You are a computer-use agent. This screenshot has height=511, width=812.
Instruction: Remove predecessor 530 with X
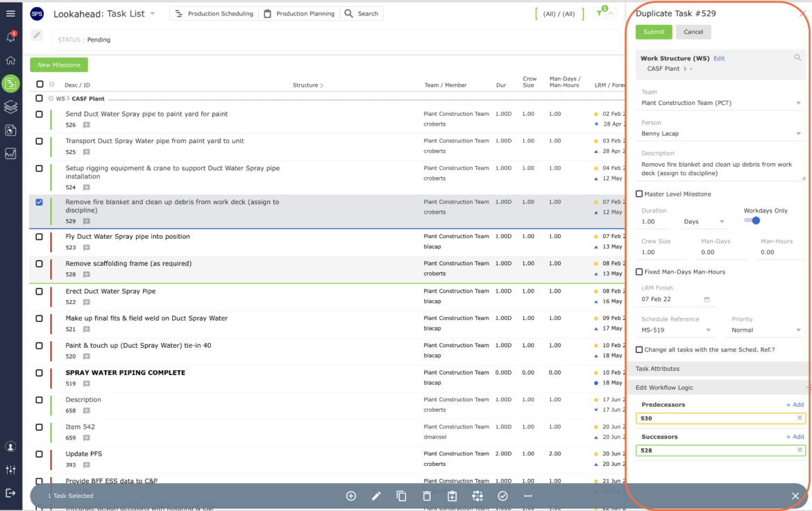[800, 418]
